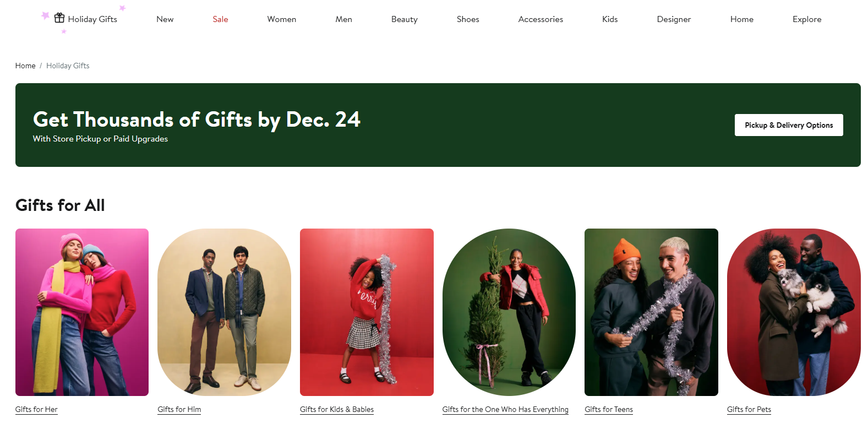
Task: Open the red Sale menu item
Action: tap(220, 19)
